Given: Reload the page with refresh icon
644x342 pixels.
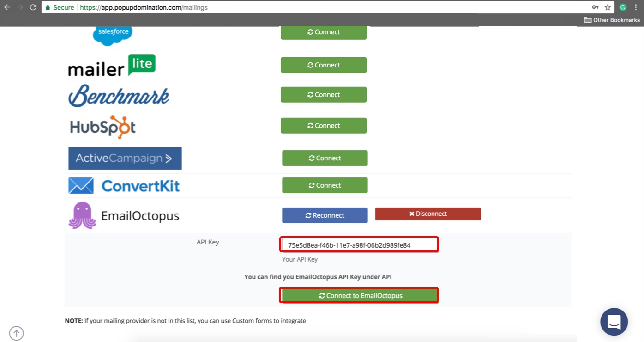Looking at the screenshot, I should pyautogui.click(x=33, y=7).
